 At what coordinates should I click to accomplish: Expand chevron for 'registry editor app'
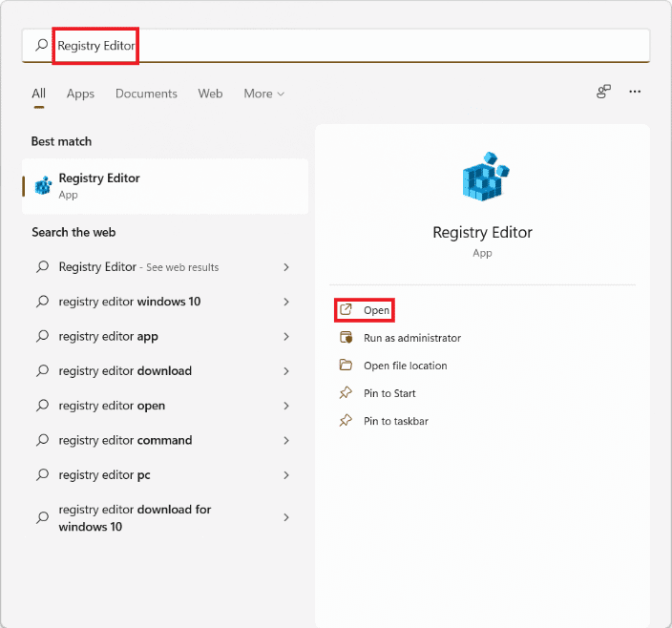[286, 337]
